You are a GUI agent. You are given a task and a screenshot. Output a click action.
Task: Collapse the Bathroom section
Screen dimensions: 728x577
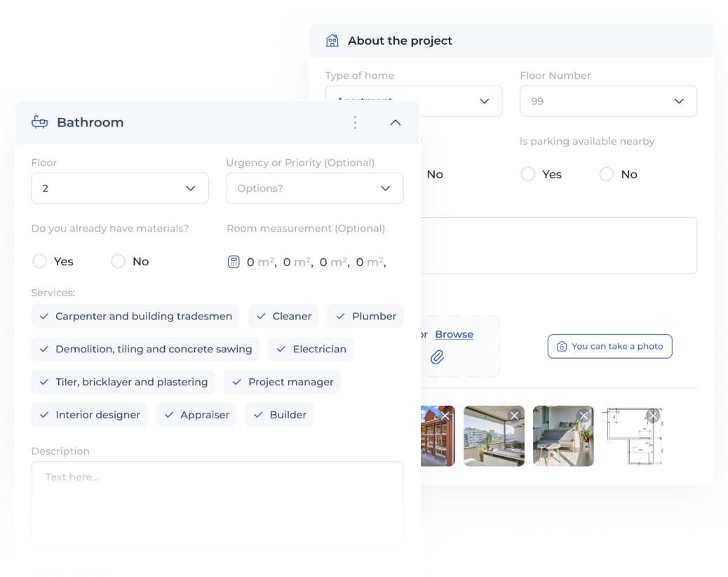(395, 123)
